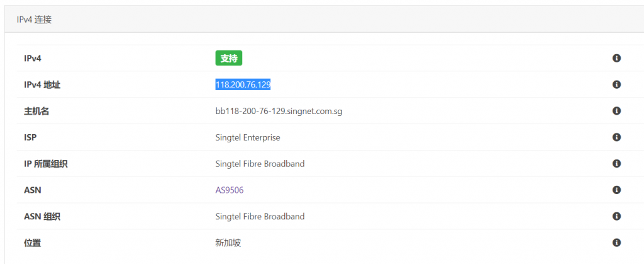Click info icon for 位置 row

(616, 243)
